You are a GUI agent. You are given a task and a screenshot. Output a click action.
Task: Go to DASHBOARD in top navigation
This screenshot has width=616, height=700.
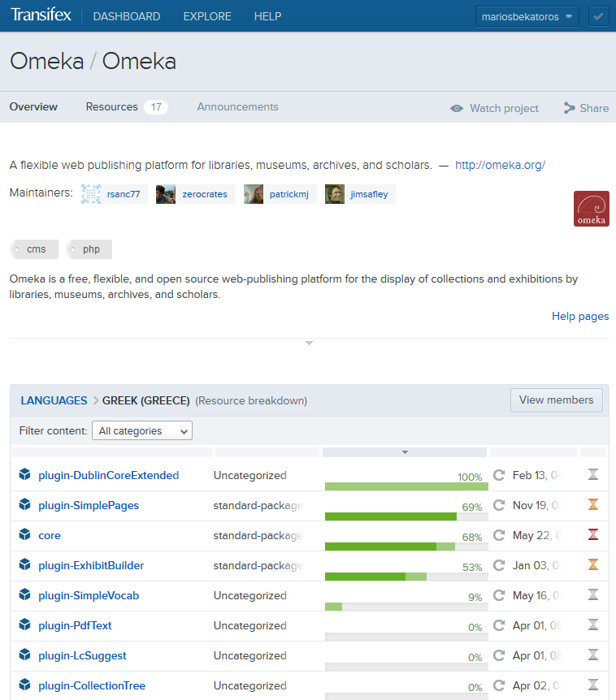[x=127, y=16]
